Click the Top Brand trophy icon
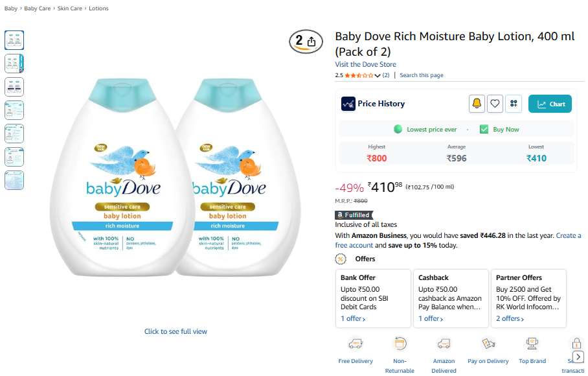The height and width of the screenshot is (376, 588). tap(532, 344)
